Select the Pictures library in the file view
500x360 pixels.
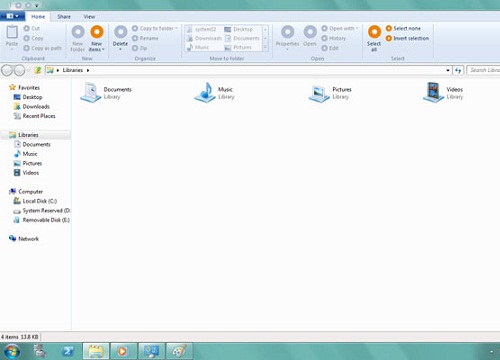point(330,93)
